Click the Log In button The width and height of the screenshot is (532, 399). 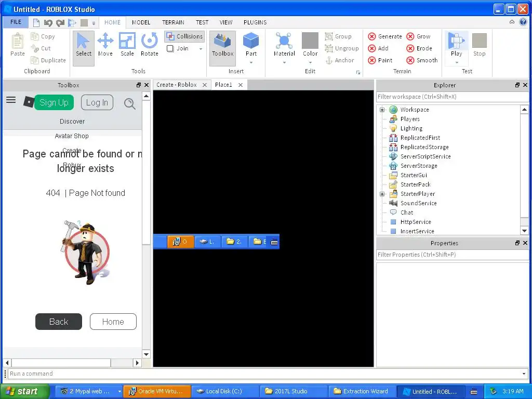click(x=97, y=102)
